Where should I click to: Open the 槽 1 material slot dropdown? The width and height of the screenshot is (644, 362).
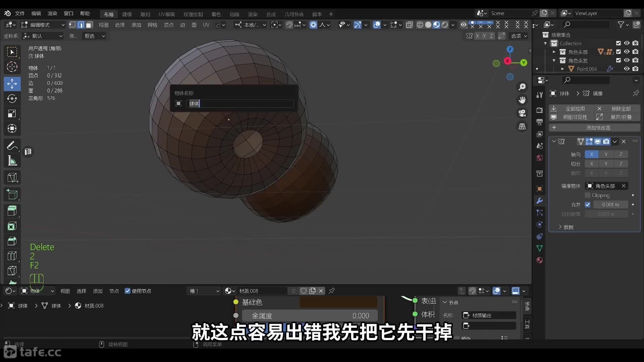(204, 291)
